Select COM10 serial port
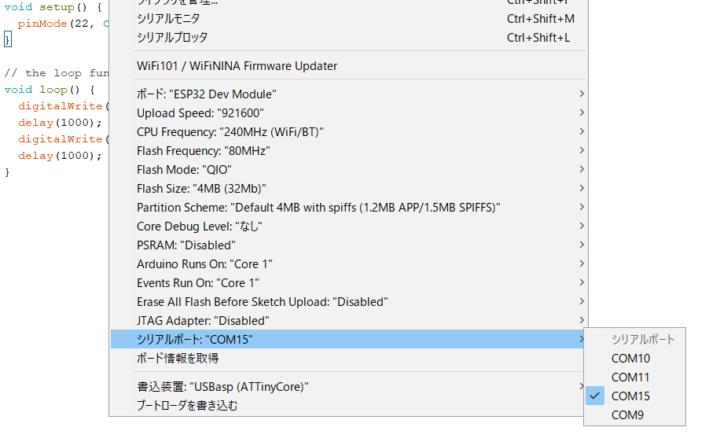 tap(630, 358)
